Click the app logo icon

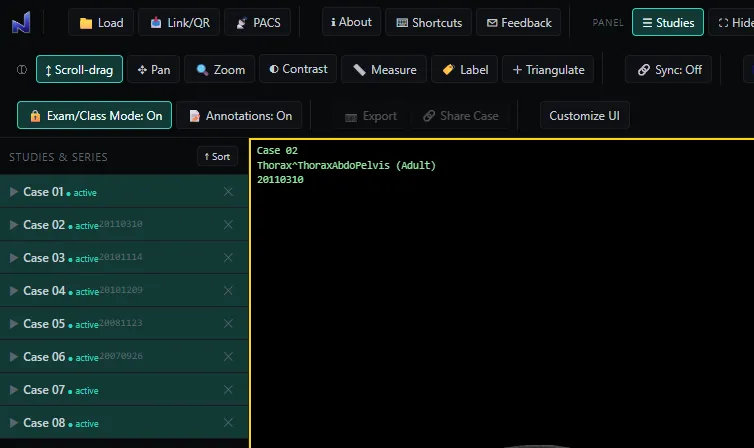click(21, 23)
